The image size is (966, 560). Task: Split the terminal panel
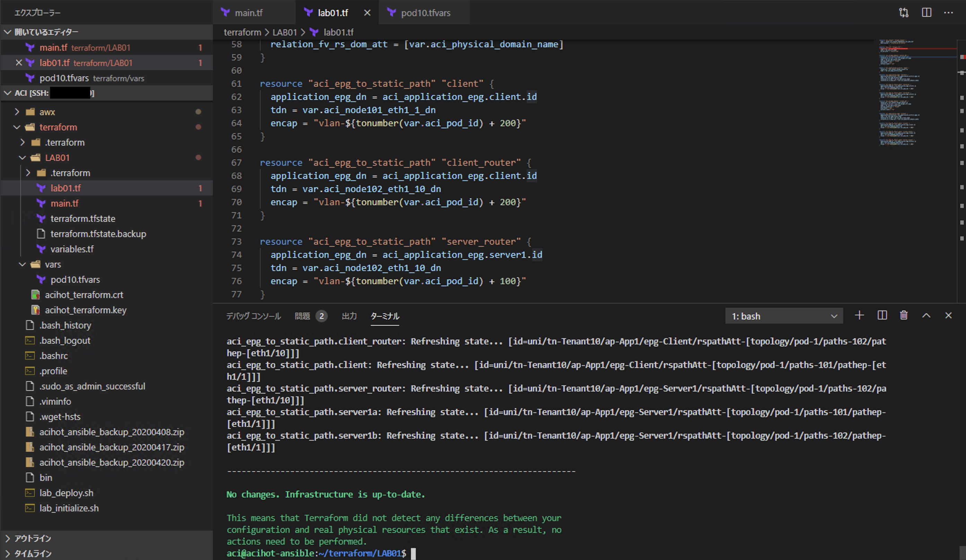(882, 315)
